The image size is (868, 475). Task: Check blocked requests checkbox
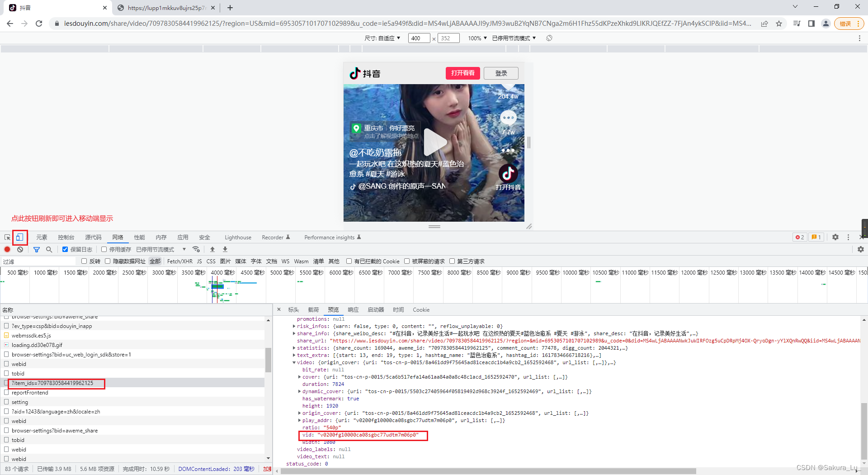pyautogui.click(x=407, y=261)
